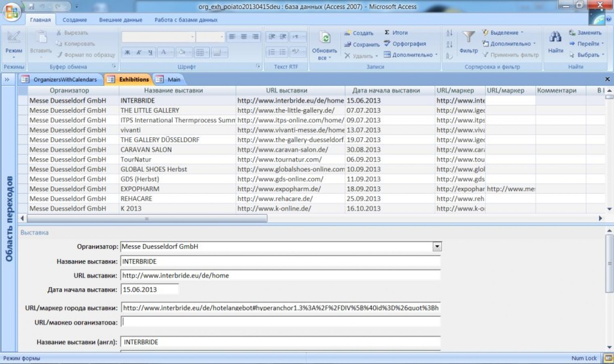
Task: Open the Организатор combo box arrow
Action: [x=437, y=246]
